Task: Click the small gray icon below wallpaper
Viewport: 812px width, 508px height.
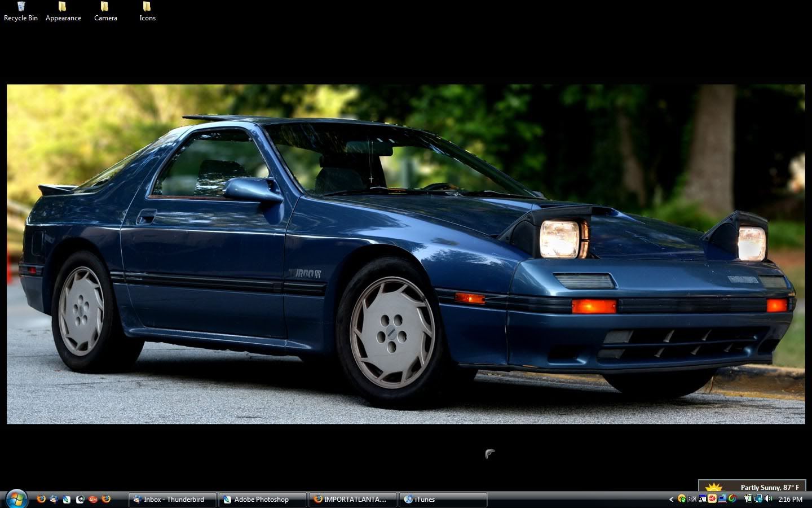Action: (489, 453)
